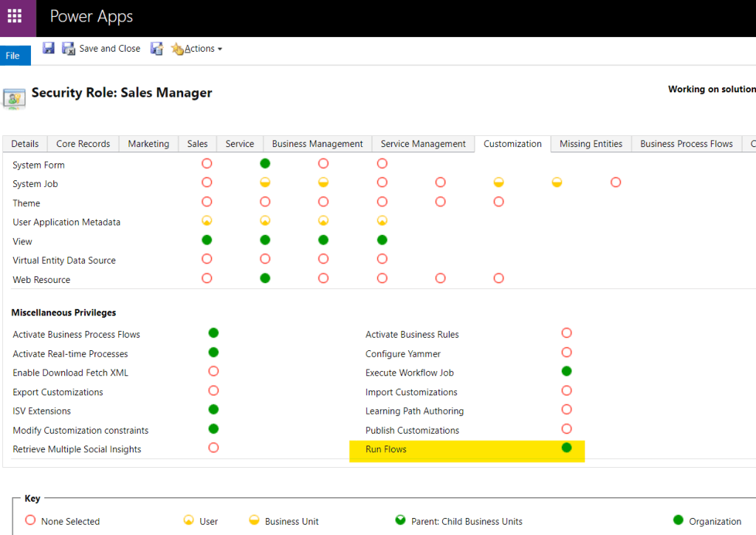This screenshot has height=535, width=756.
Task: Click the Organization key green circle
Action: 678,520
